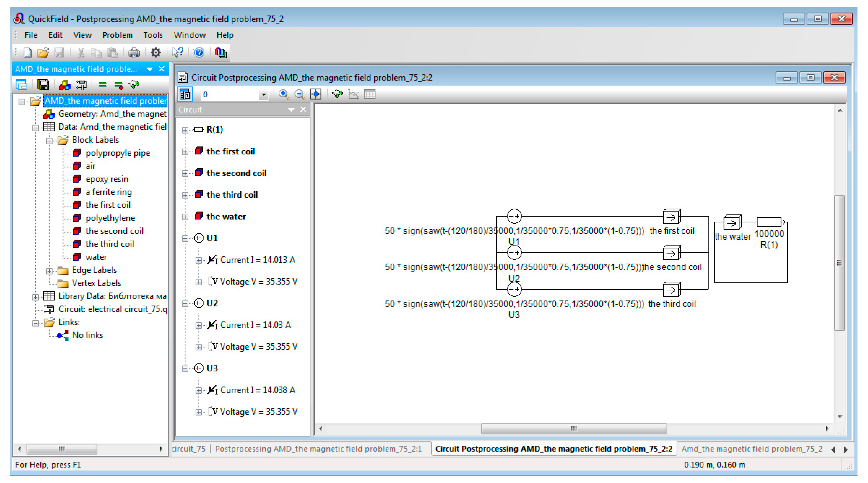Screen dimensions: 868x483
Task: Click the Zoom to Fit icon
Action: (316, 94)
